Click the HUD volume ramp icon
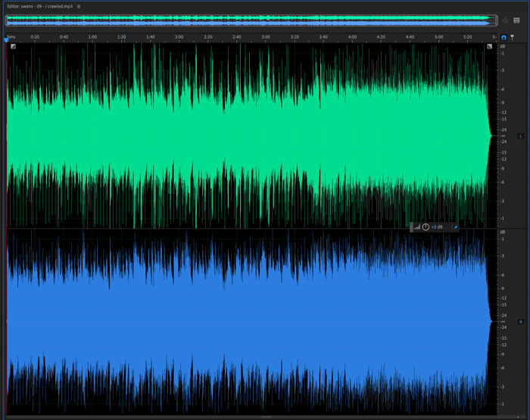The width and height of the screenshot is (530, 420). pyautogui.click(x=417, y=227)
